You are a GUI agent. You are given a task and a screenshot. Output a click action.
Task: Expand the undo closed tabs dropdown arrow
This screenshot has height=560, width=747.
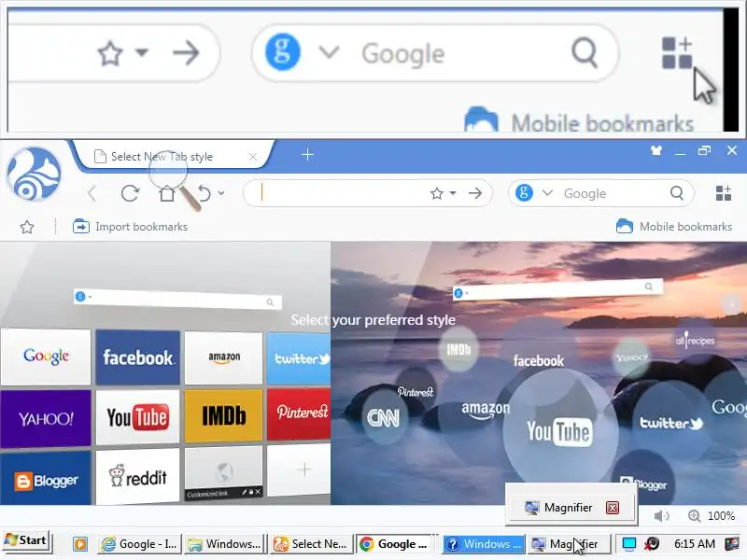click(221, 193)
